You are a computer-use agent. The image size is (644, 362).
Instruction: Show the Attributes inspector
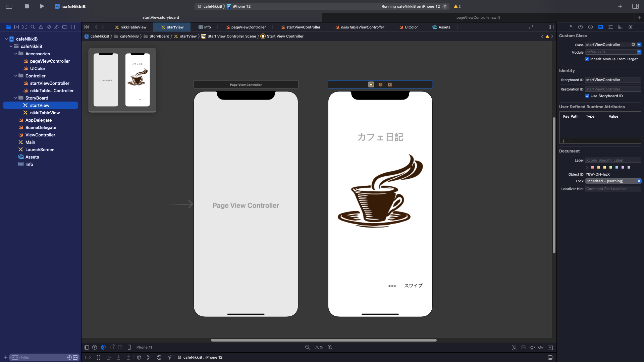coord(610,27)
